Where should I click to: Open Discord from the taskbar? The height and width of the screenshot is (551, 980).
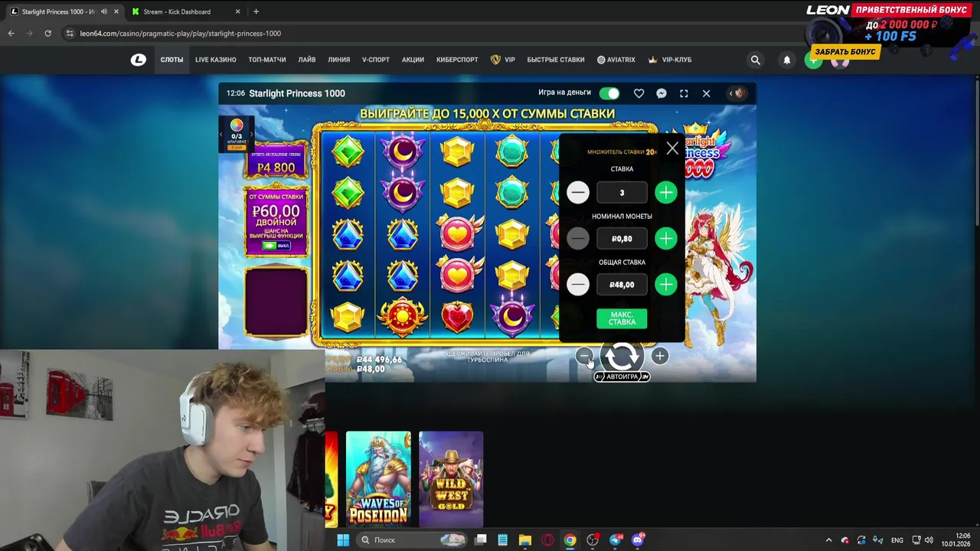[638, 540]
